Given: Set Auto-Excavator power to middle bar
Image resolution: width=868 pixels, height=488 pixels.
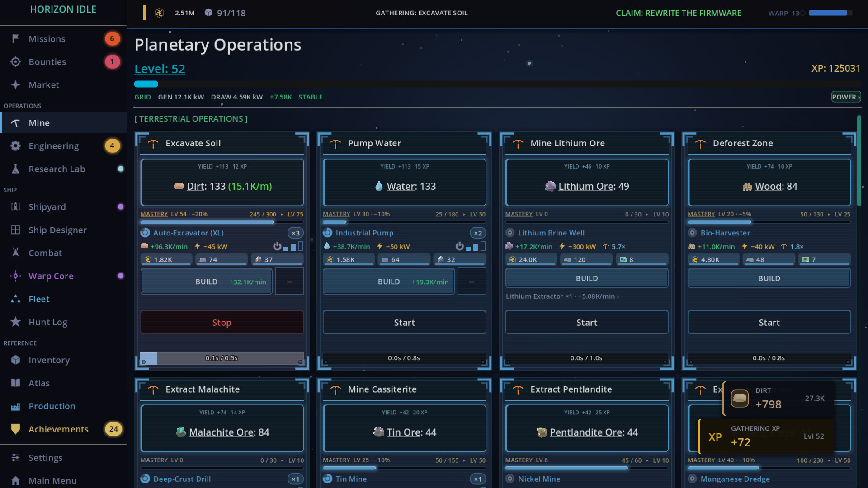Looking at the screenshot, I should tap(293, 247).
